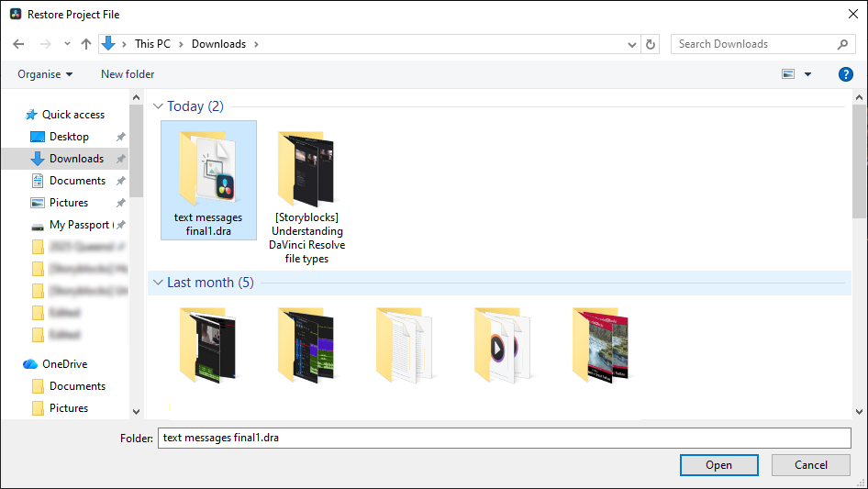Image resolution: width=868 pixels, height=489 pixels.
Task: Click the Open button
Action: coord(719,465)
